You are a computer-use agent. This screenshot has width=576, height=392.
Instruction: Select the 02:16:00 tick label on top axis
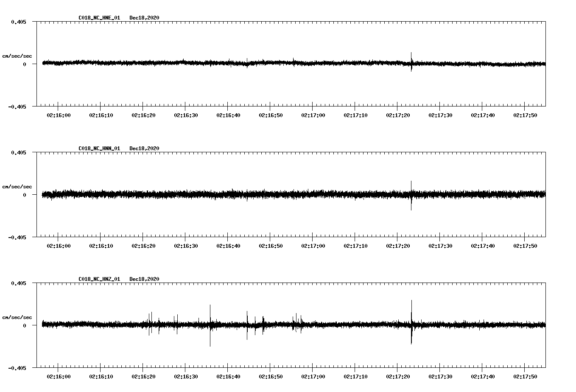click(x=58, y=115)
